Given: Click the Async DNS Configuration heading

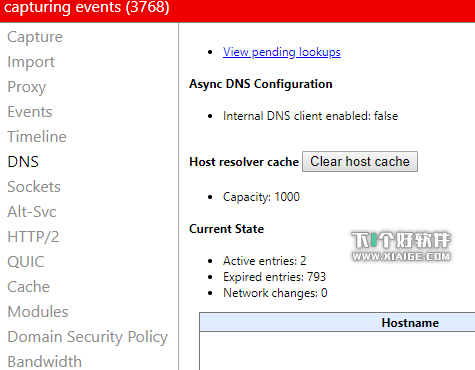Looking at the screenshot, I should (x=261, y=84).
